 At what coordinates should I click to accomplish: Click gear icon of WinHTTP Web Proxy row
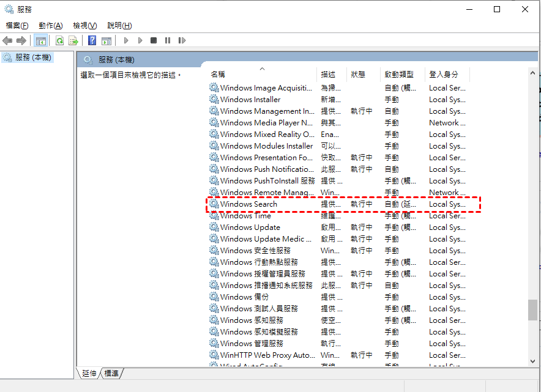pos(214,355)
